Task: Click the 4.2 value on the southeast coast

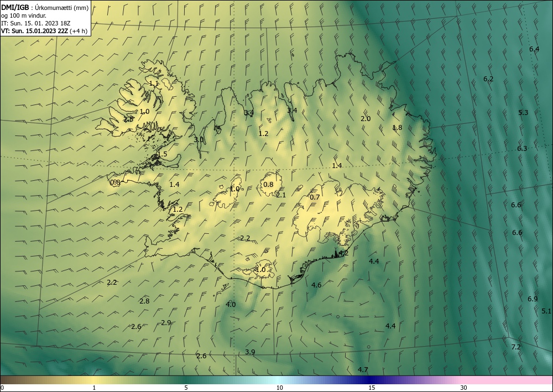Action: [343, 253]
